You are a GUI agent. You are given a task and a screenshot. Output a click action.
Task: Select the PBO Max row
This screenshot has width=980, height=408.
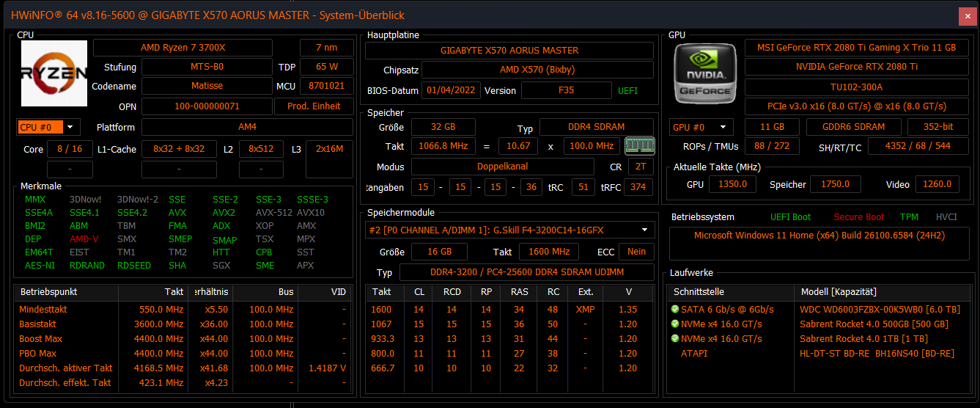[183, 353]
